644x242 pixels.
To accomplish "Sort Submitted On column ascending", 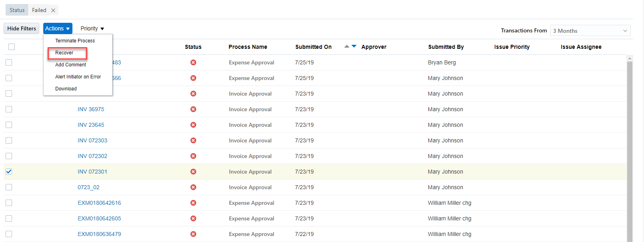I will (x=347, y=46).
